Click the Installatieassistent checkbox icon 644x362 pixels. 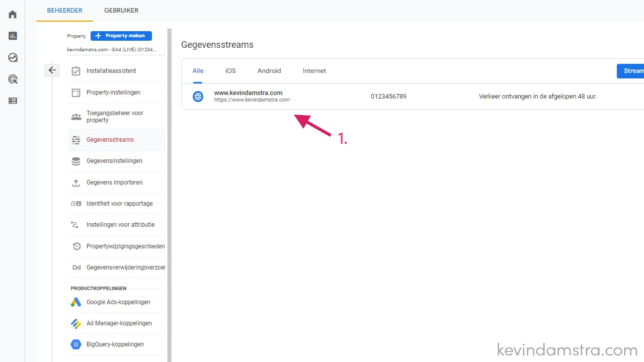pyautogui.click(x=76, y=71)
